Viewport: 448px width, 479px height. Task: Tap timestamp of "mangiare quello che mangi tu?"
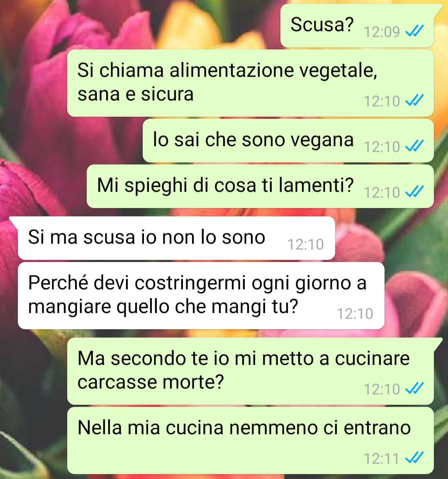[355, 313]
